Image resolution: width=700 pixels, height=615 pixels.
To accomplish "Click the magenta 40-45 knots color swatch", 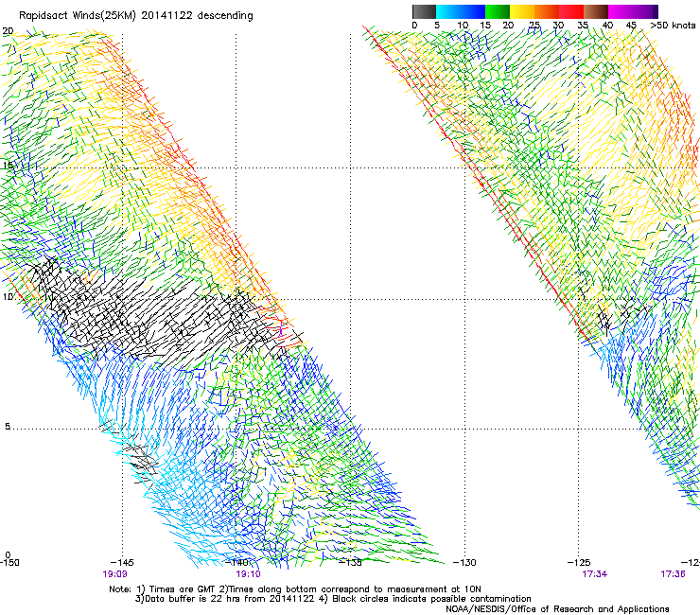I will tap(621, 11).
